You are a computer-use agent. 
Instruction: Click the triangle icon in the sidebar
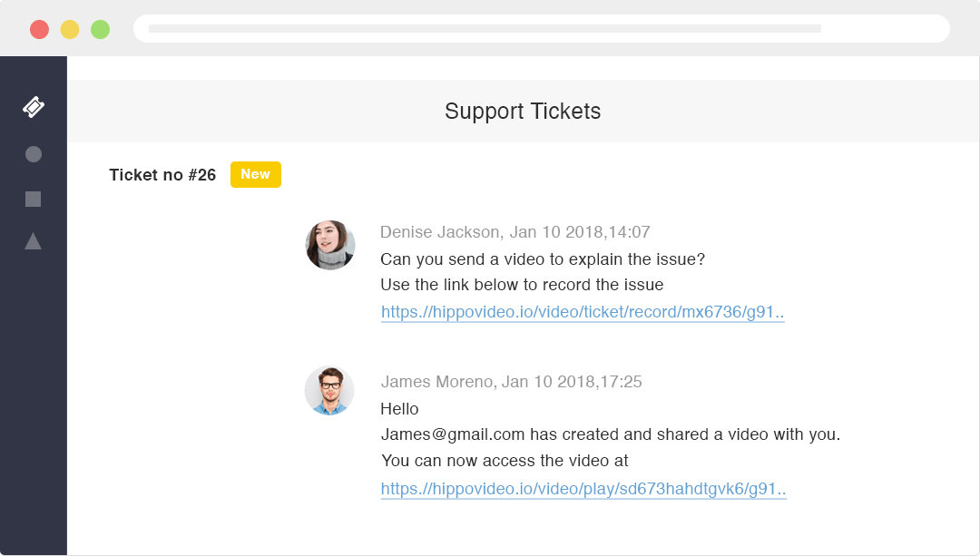[x=34, y=241]
